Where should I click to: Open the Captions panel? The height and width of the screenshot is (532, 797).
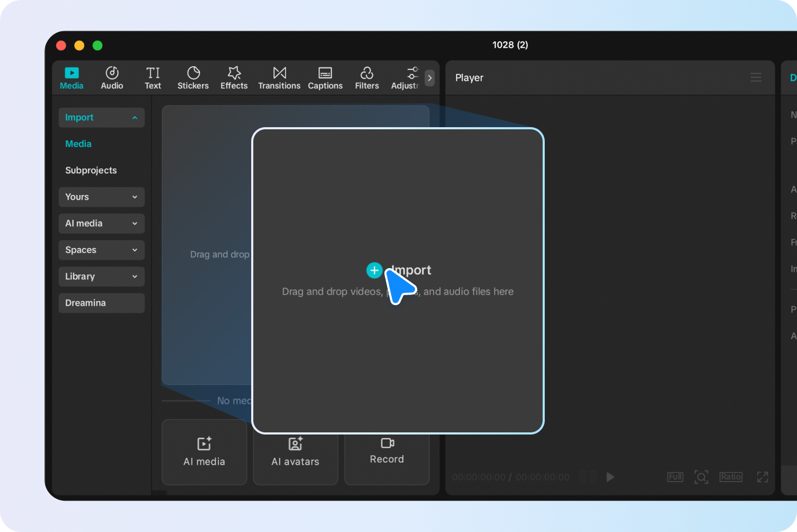[325, 77]
